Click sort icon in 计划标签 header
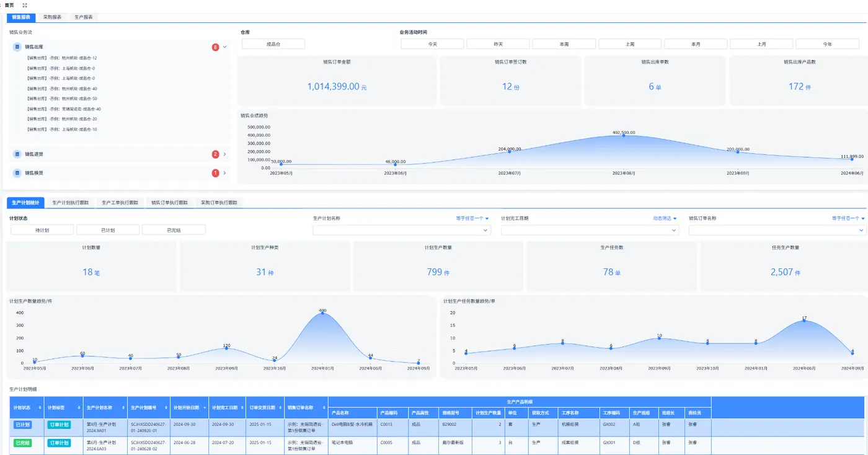Viewport: 868px width, 455px height. pos(79,408)
